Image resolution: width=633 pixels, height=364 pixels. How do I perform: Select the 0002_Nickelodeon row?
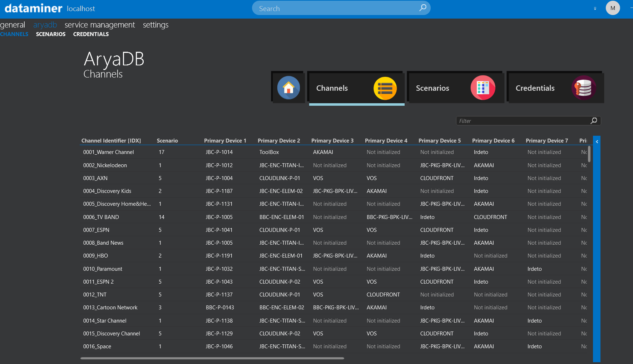(334, 165)
